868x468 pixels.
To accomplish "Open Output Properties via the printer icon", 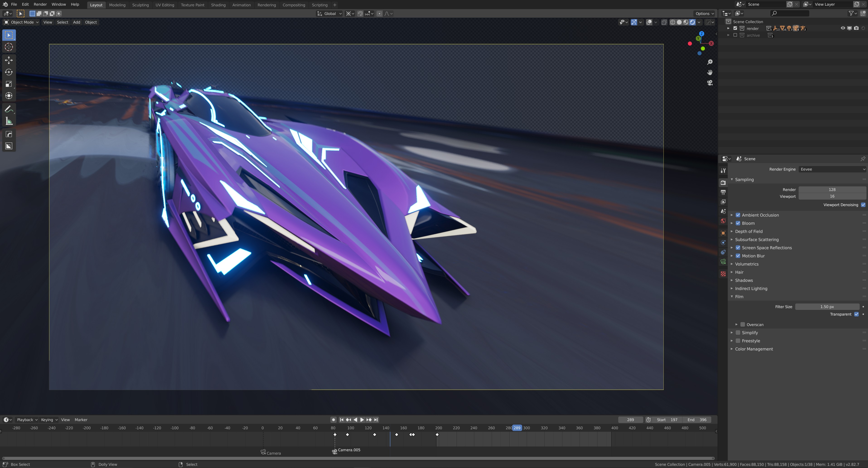I will pos(723,192).
